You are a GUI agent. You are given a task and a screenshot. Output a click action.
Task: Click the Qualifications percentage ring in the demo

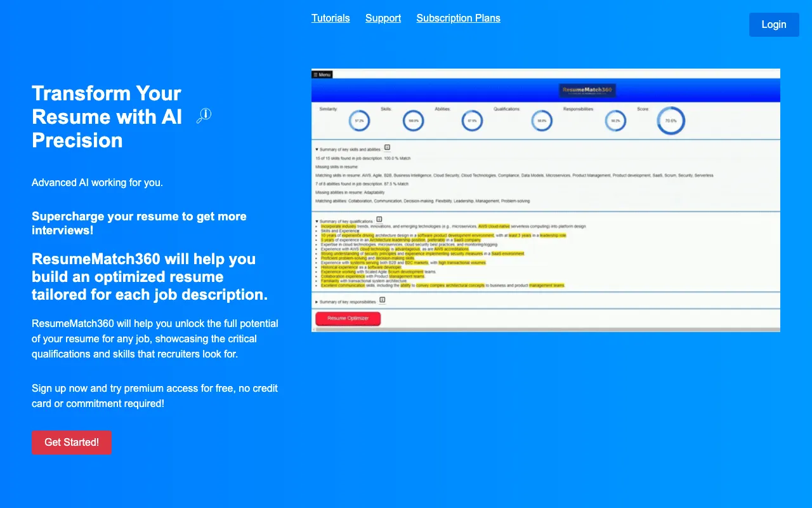[x=542, y=121]
